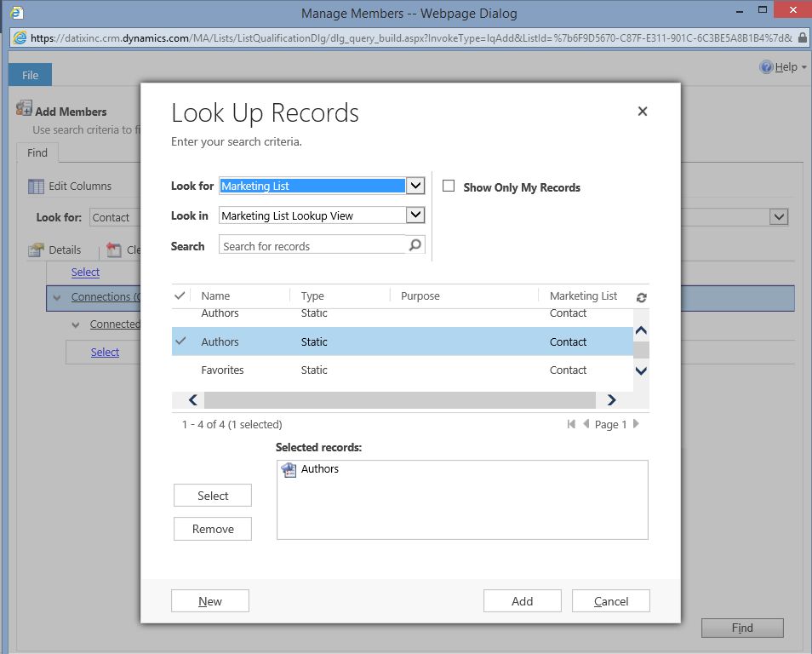Go to the next page of records
This screenshot has height=654, width=812.
pos(636,424)
